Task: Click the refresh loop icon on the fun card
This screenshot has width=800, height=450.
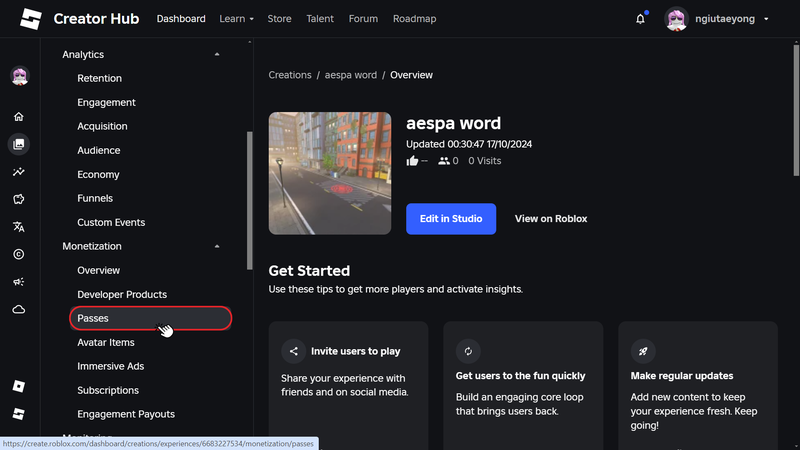Action: 468,351
